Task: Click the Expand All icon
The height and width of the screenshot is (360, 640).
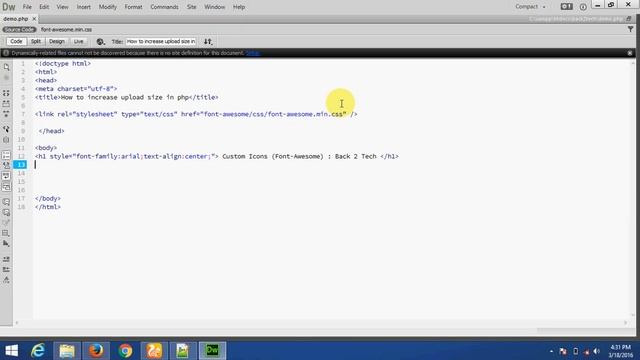Action: click(6, 114)
